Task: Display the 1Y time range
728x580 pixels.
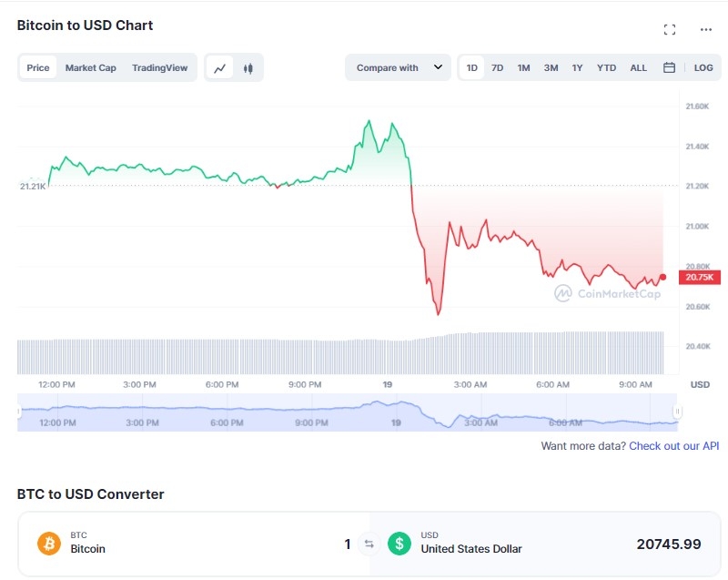Action: coord(577,67)
